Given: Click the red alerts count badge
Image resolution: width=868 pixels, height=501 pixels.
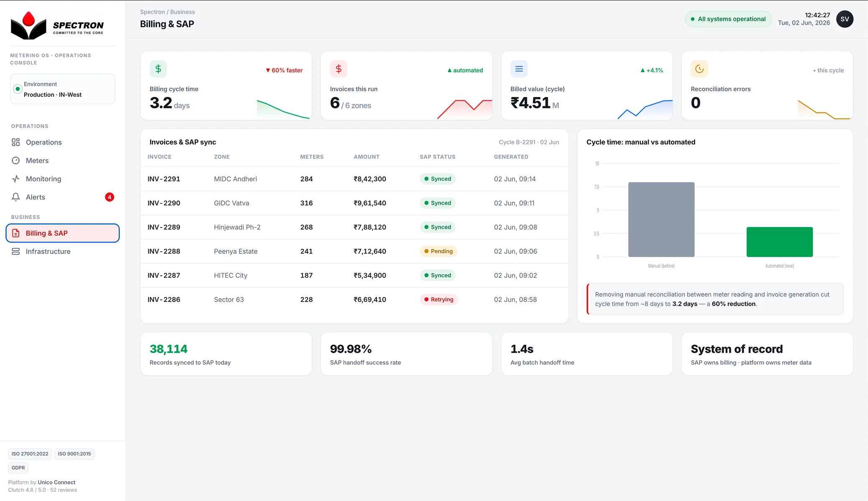Looking at the screenshot, I should [109, 197].
